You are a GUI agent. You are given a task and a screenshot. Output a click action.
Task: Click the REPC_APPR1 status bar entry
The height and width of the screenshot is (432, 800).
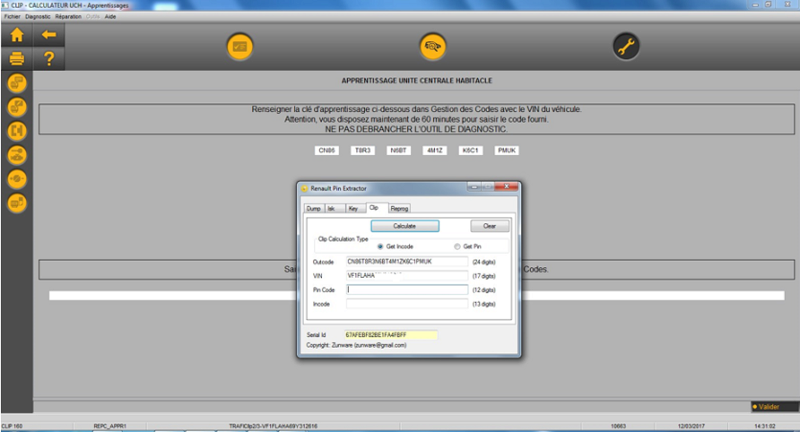point(110,426)
